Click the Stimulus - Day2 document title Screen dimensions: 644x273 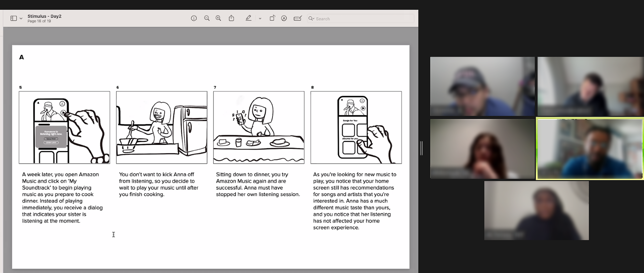point(44,16)
